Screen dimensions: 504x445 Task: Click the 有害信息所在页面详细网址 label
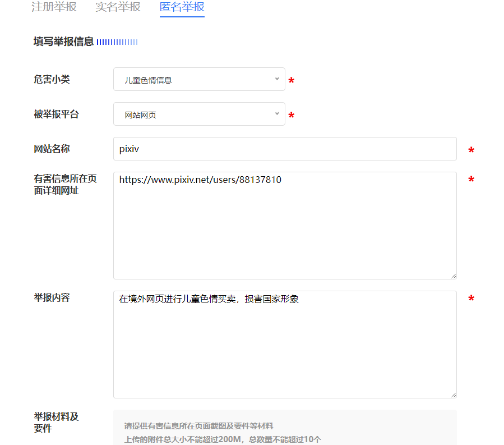(x=65, y=185)
